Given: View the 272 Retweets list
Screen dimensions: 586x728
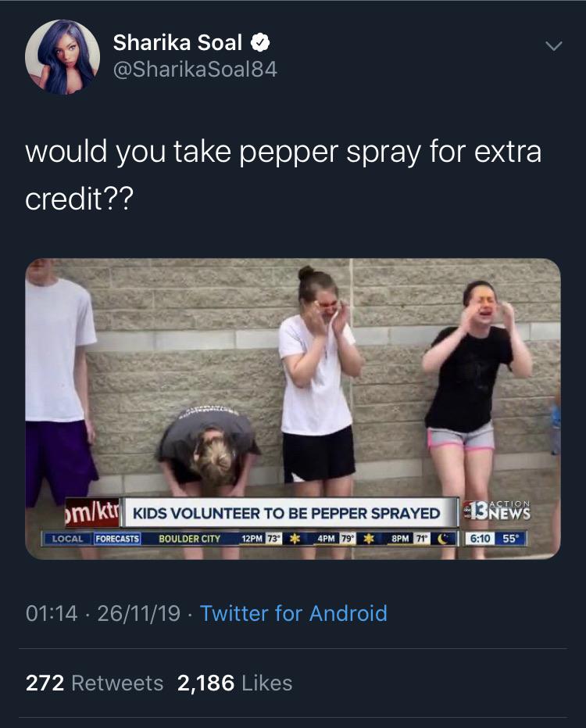Looking at the screenshot, I should [95, 683].
